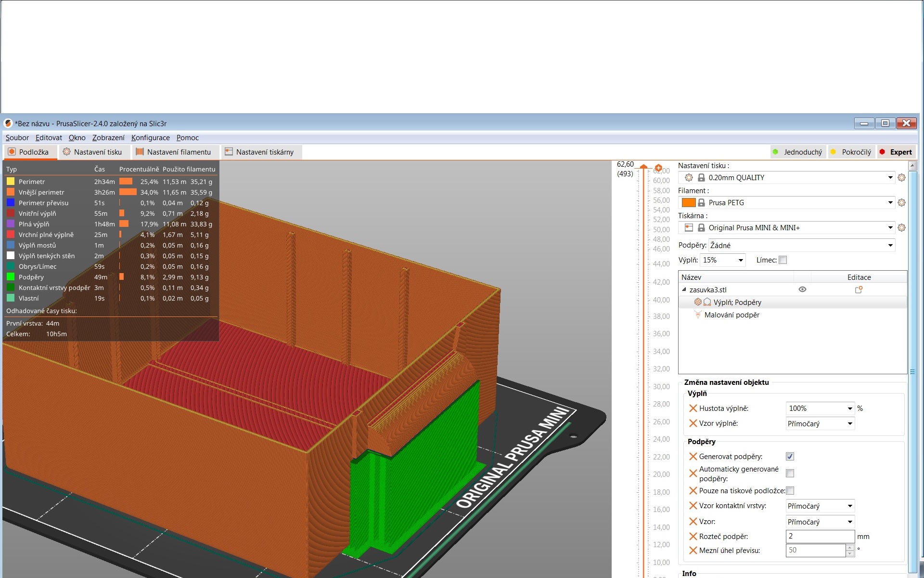Enable Pouze na tiskové podložce checkbox
Screen dimensions: 924x578
click(790, 491)
